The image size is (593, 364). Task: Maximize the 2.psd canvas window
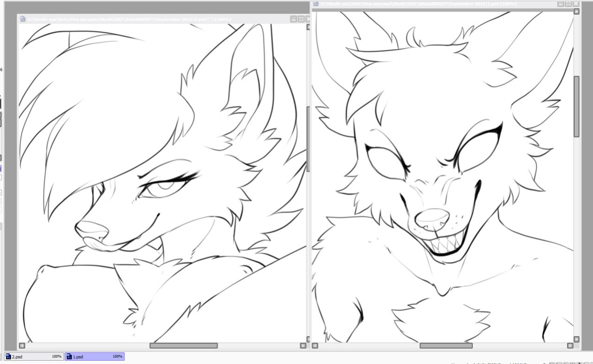click(301, 19)
